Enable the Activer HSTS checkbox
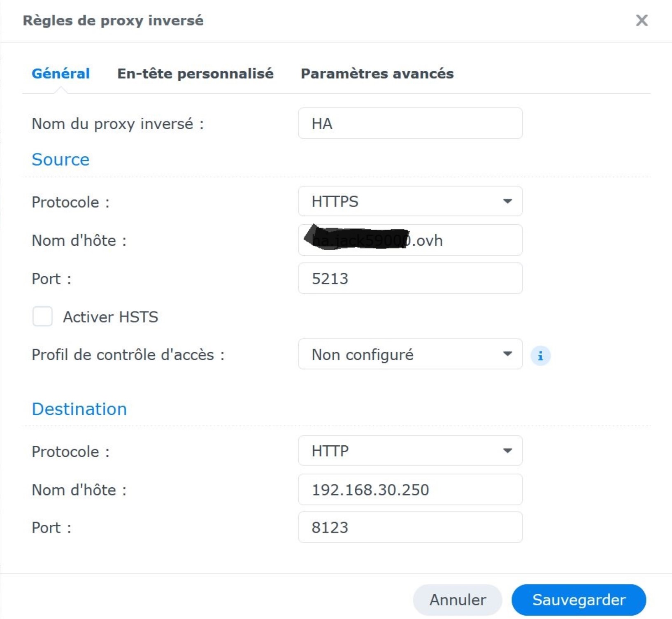 [x=42, y=316]
